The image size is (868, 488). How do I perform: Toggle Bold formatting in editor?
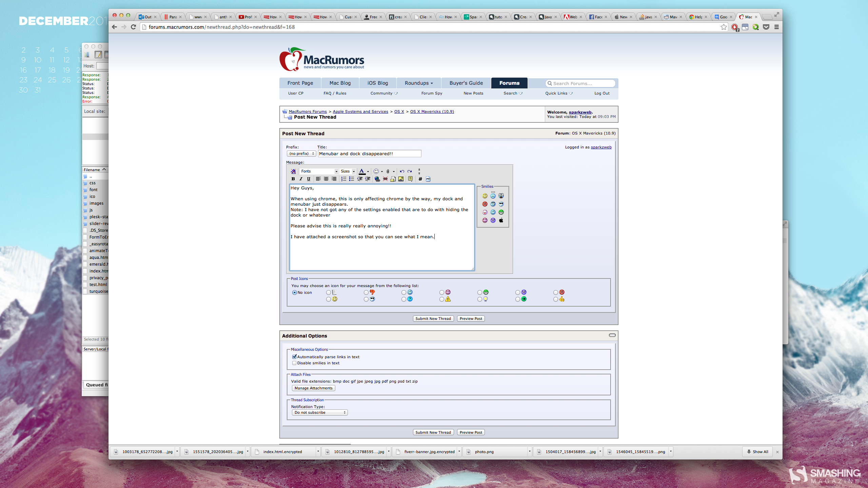[293, 179]
